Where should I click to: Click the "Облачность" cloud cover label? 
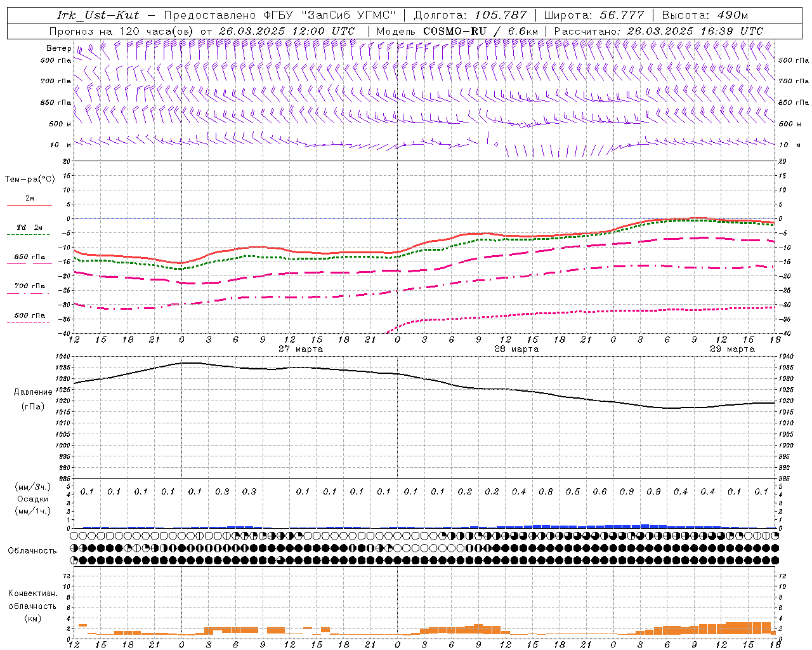(x=32, y=551)
